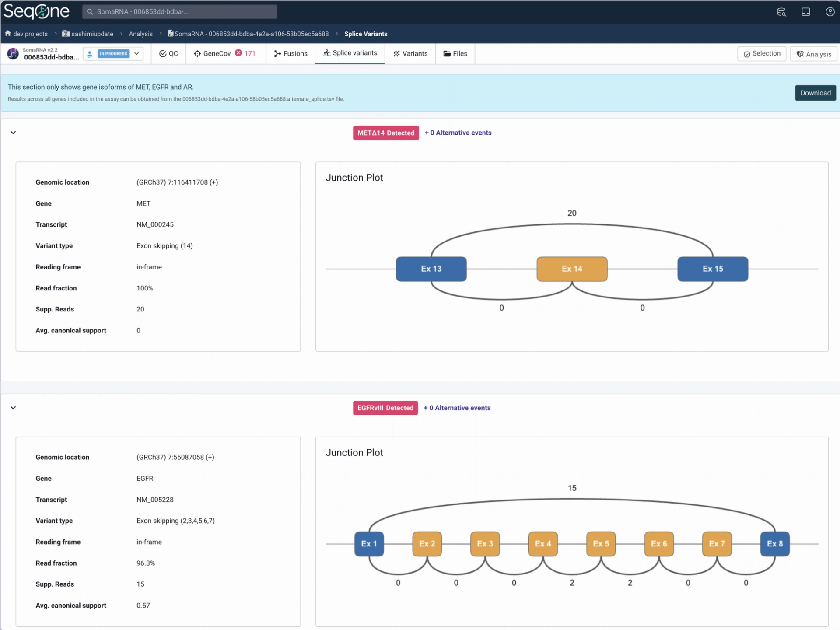
Task: Switch to the Fusions tab
Action: (290, 54)
